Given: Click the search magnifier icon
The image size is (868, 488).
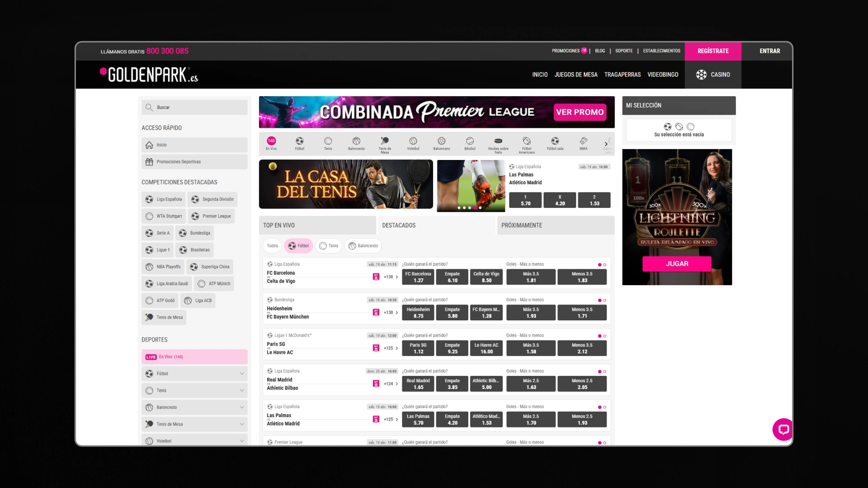Looking at the screenshot, I should (x=149, y=108).
